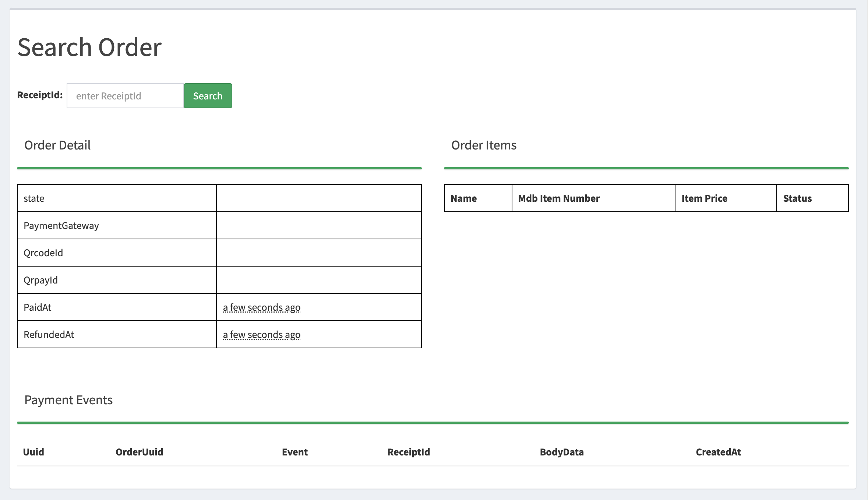This screenshot has height=500, width=868.
Task: Click the QrcodeId row label
Action: (x=43, y=253)
